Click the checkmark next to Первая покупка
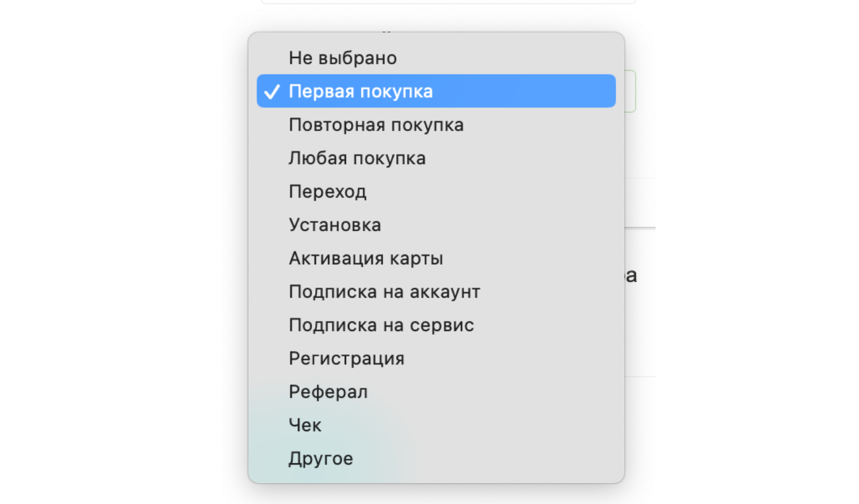Viewport: 859px width, 504px height. [271, 92]
